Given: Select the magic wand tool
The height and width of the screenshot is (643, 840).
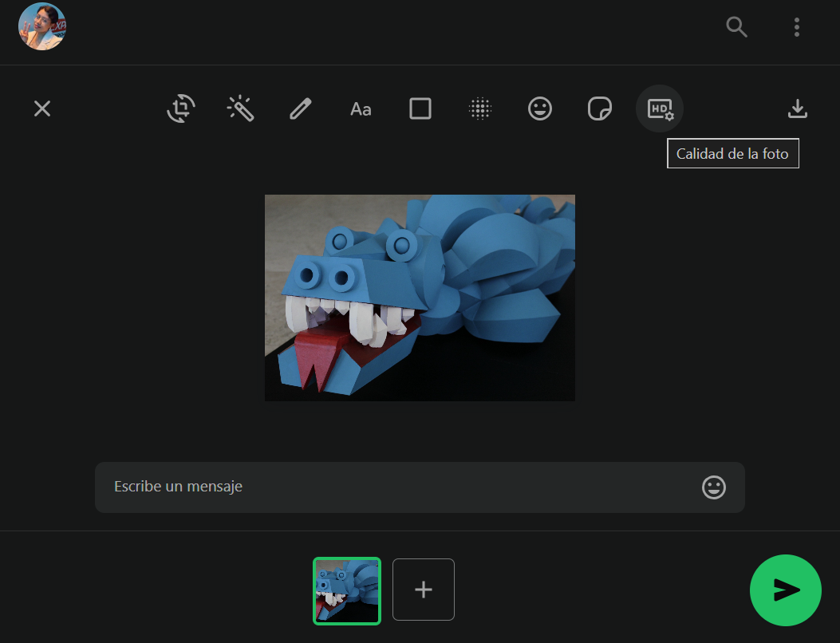Looking at the screenshot, I should 240,108.
